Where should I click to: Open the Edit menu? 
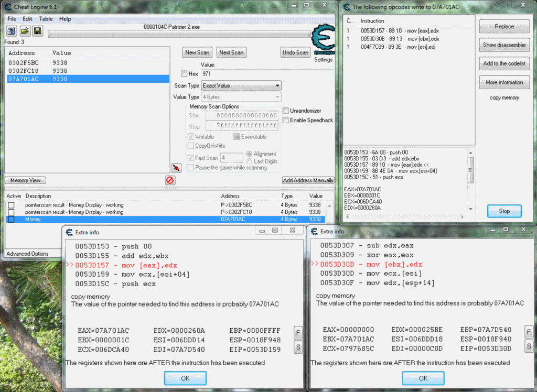pyautogui.click(x=27, y=18)
